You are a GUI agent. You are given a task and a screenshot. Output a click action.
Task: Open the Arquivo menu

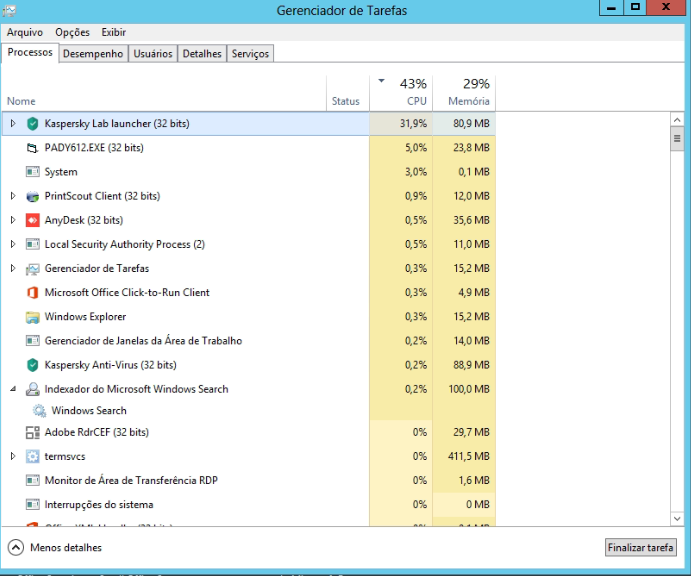tap(25, 32)
